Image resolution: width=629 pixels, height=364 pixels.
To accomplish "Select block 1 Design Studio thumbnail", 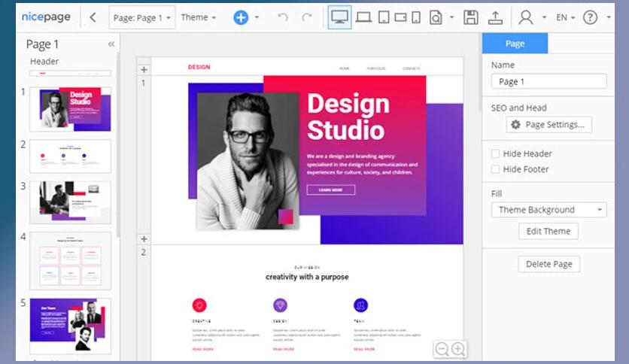I will click(70, 109).
